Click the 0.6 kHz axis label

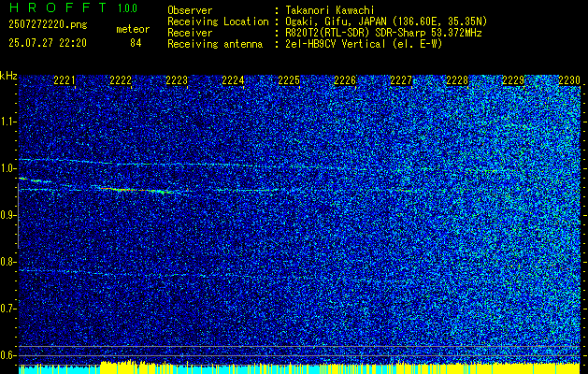pos(8,355)
